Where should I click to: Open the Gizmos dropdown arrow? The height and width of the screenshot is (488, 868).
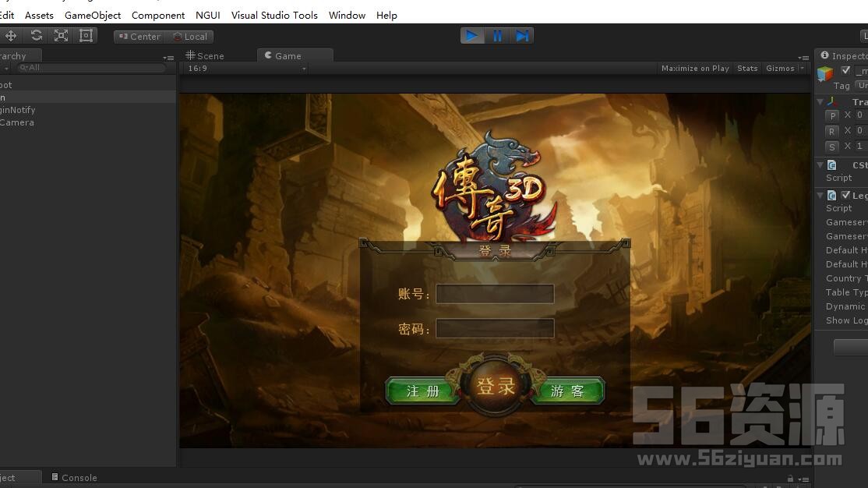[802, 69]
